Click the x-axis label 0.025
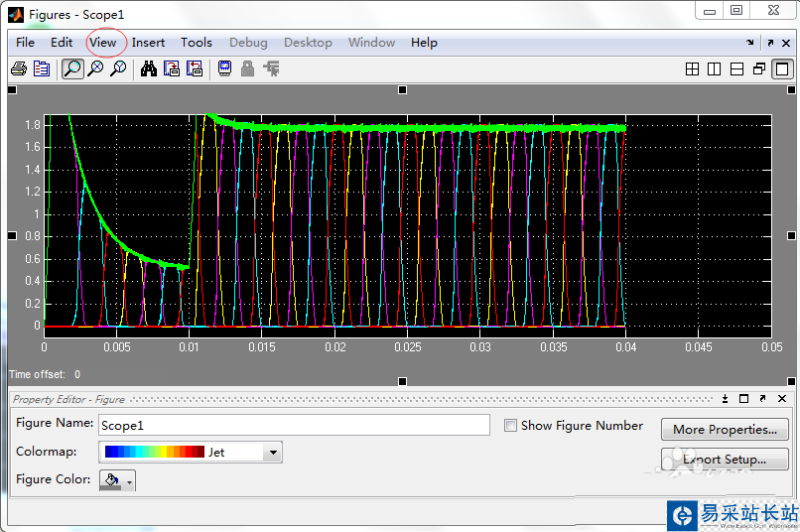This screenshot has height=532, width=800. pos(408,347)
